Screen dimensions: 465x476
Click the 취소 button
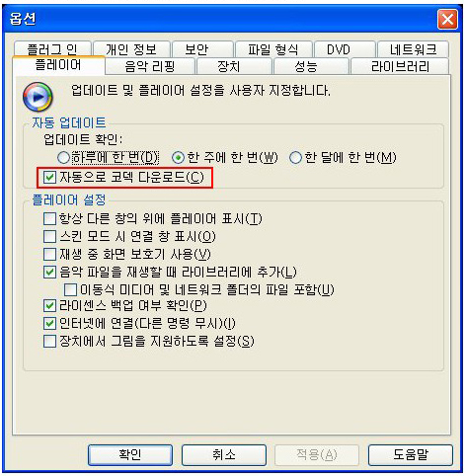tap(224, 455)
